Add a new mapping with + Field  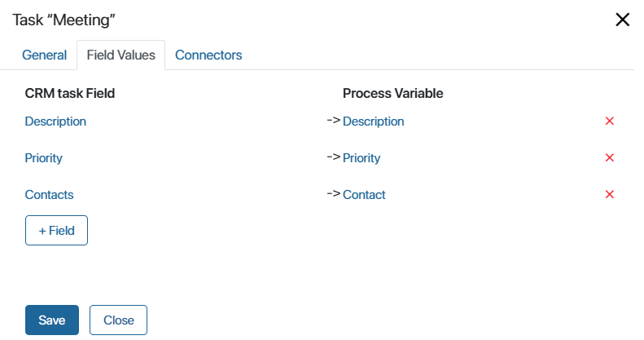pos(56,230)
